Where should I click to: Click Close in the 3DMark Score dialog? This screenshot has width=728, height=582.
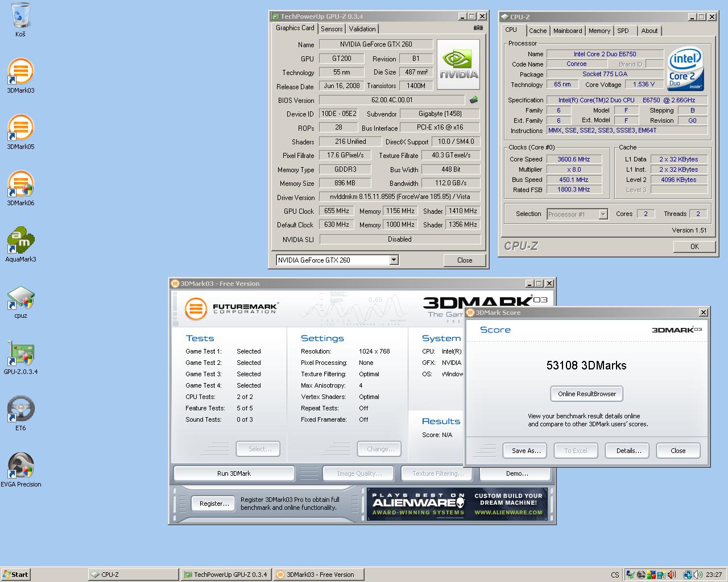coord(678,451)
